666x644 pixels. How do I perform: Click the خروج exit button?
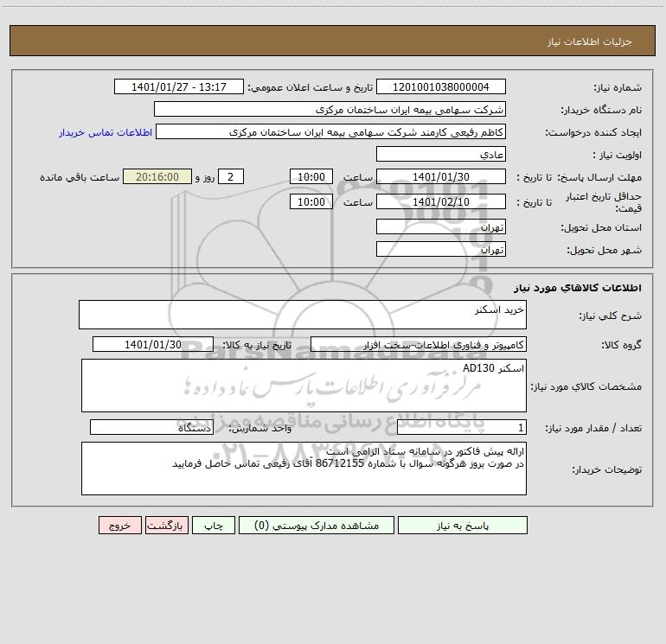click(119, 525)
